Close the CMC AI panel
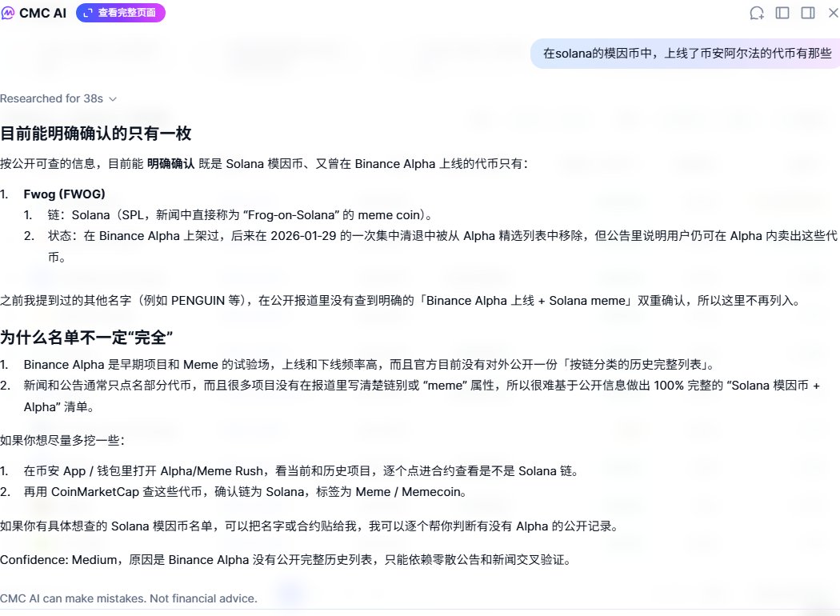The height and width of the screenshot is (616, 840). click(833, 13)
